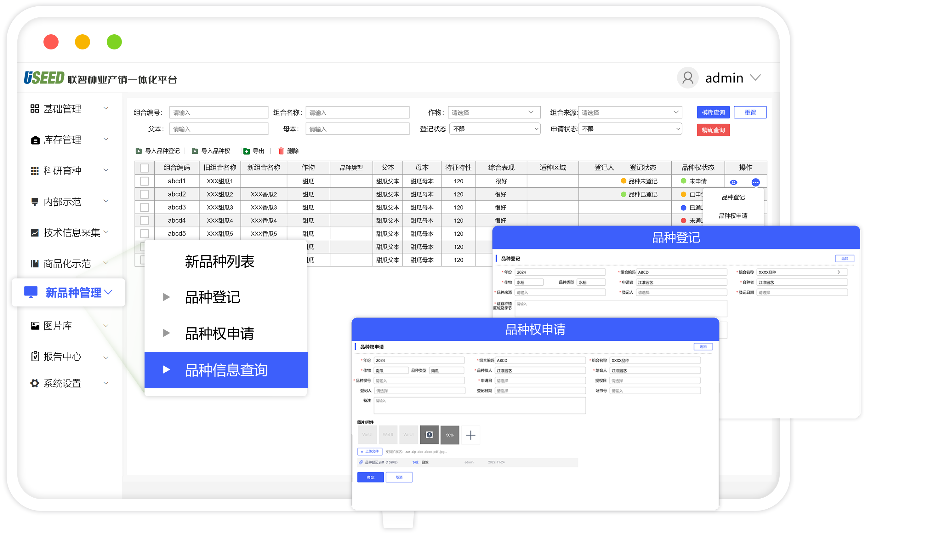The width and height of the screenshot is (928, 560).
Task: Click the red 精确查询 button
Action: pyautogui.click(x=713, y=130)
